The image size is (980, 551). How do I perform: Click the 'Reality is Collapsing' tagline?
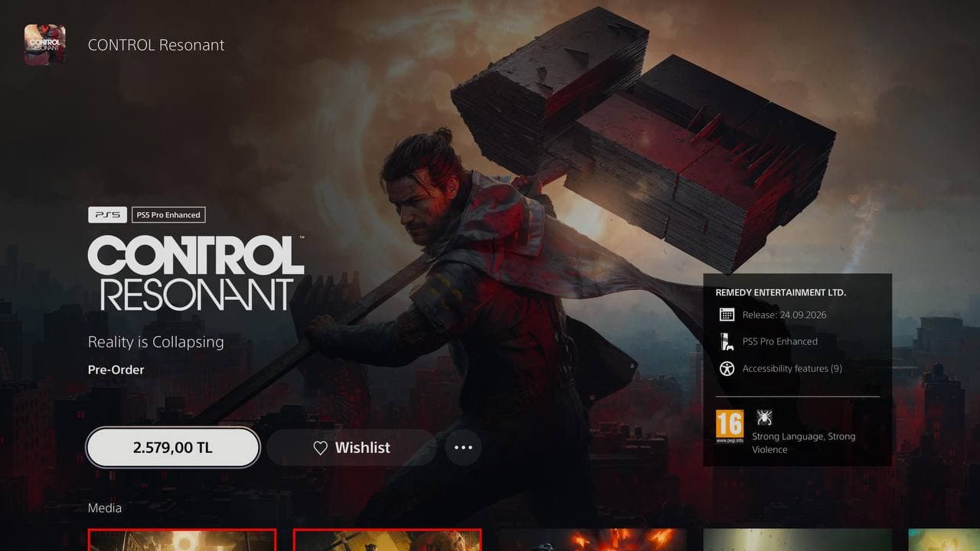tap(156, 342)
